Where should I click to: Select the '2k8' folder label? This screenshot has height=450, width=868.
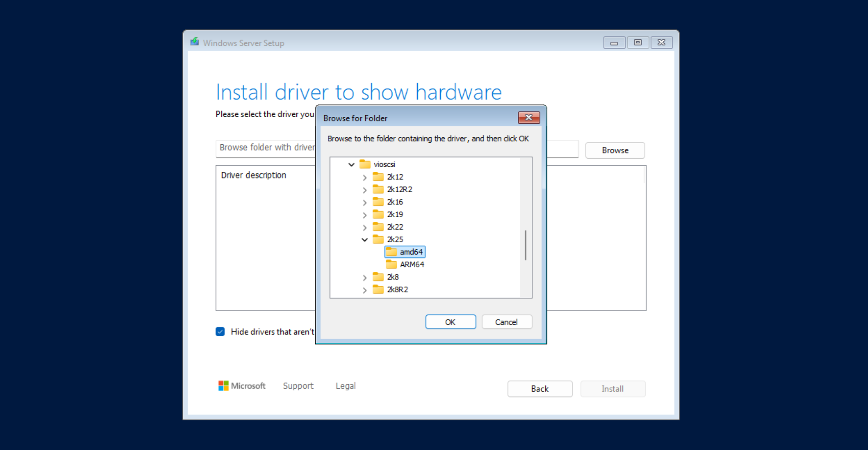[393, 277]
